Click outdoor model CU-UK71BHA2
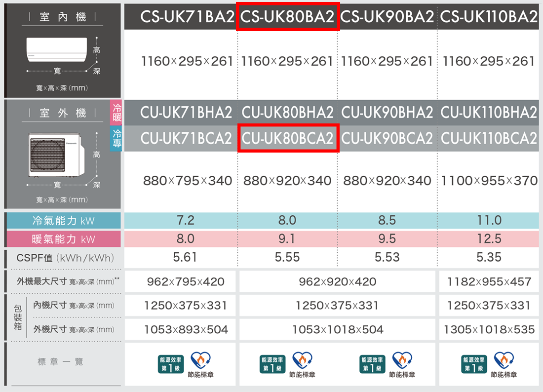 (186, 112)
